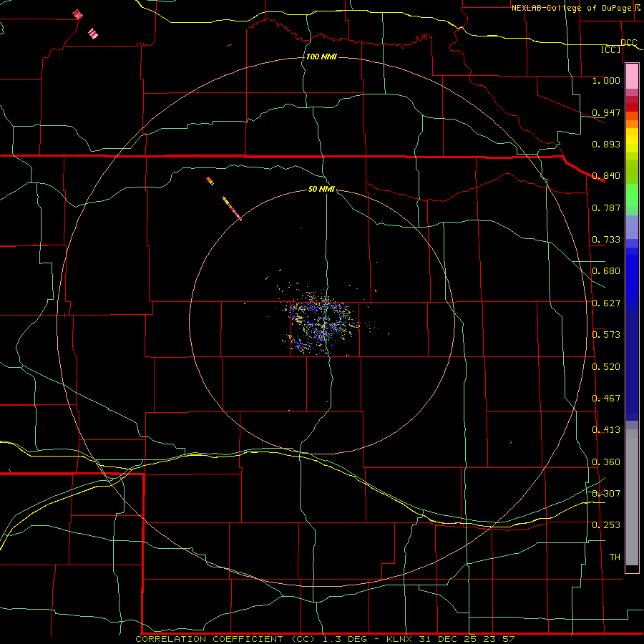The image size is (644, 644).
Task: Select the 0.520 scale value
Action: click(x=606, y=367)
